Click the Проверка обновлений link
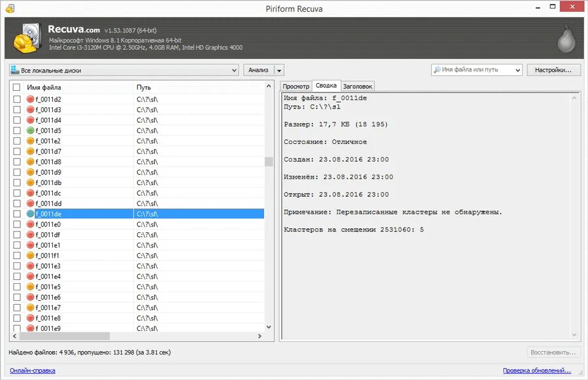The width and height of the screenshot is (588, 380). [537, 371]
